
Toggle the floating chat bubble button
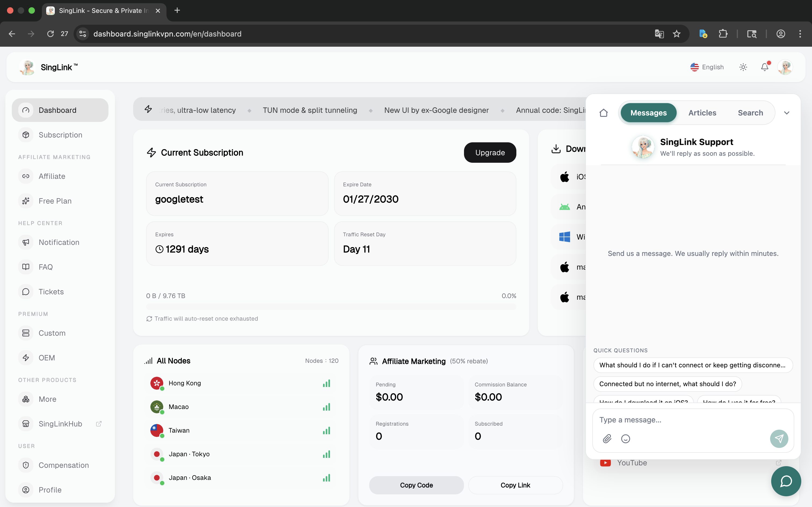[786, 481]
